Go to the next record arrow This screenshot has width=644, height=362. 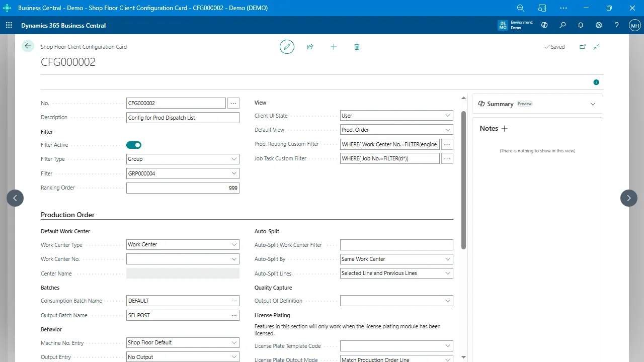(x=628, y=198)
